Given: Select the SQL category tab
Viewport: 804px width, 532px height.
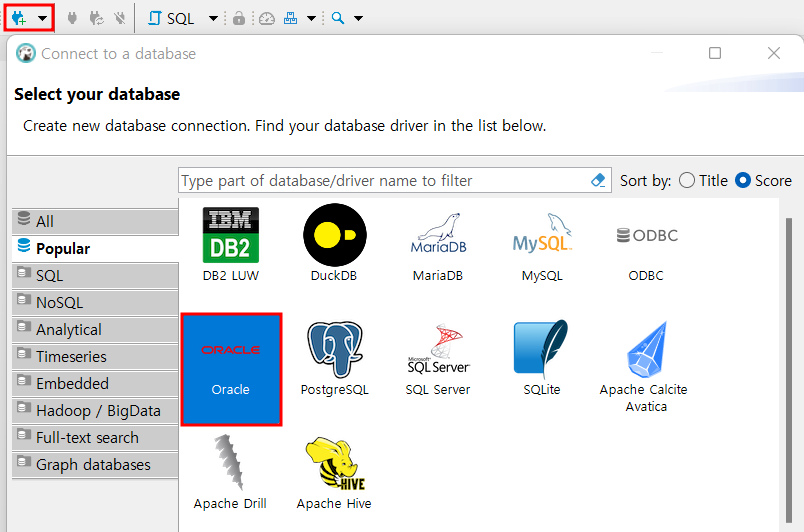Looking at the screenshot, I should (95, 276).
